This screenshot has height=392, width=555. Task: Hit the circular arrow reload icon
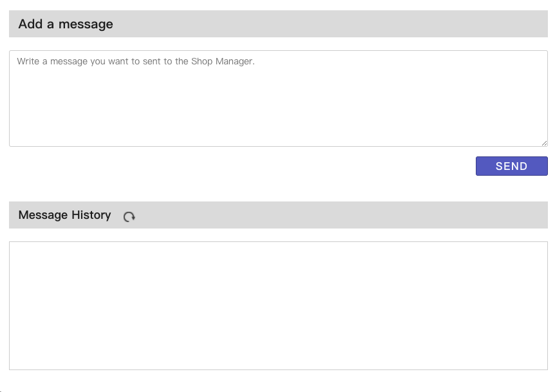click(x=129, y=217)
